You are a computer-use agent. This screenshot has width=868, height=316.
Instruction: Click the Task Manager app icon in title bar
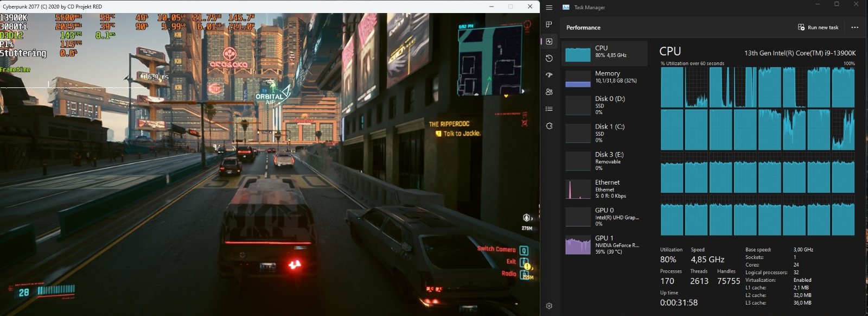(566, 7)
